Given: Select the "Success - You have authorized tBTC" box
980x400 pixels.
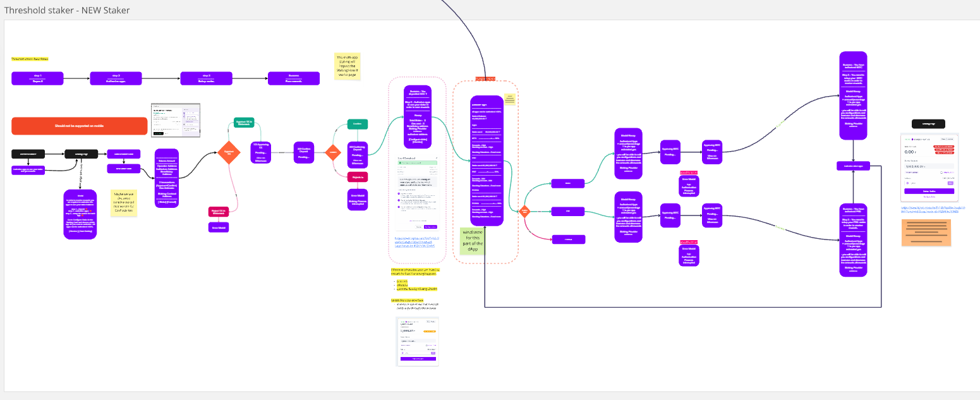Looking at the screenshot, I should click(853, 95).
